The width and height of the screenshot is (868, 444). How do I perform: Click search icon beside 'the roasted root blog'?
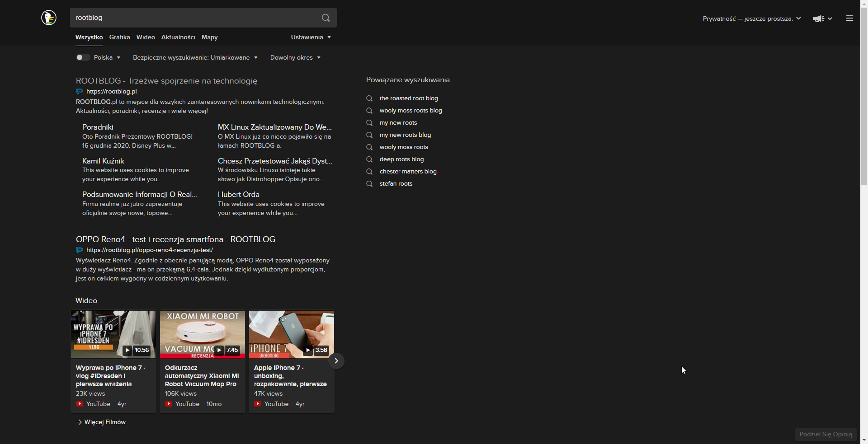[x=369, y=98]
